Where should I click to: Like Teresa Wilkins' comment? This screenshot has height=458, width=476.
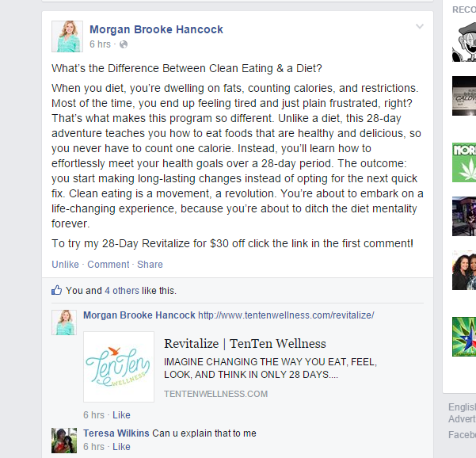point(121,447)
